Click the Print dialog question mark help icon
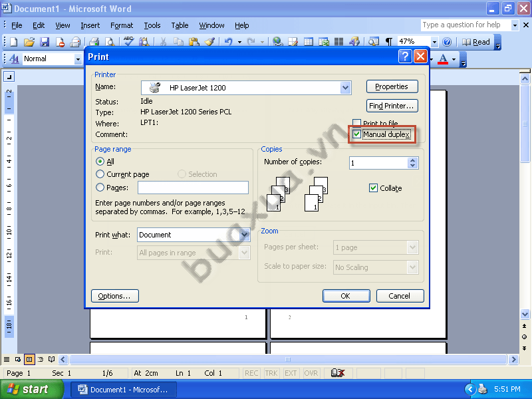 point(405,57)
